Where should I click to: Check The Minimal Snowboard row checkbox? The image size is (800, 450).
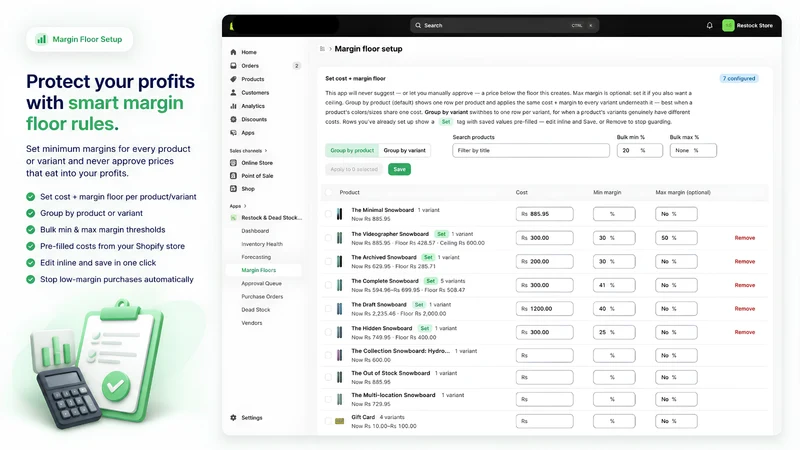coord(329,214)
